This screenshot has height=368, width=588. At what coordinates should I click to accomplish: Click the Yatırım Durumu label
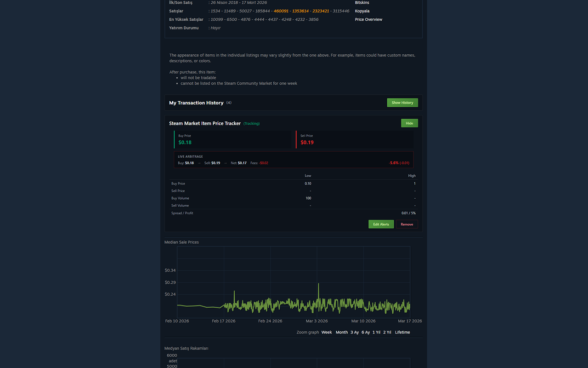click(x=184, y=28)
